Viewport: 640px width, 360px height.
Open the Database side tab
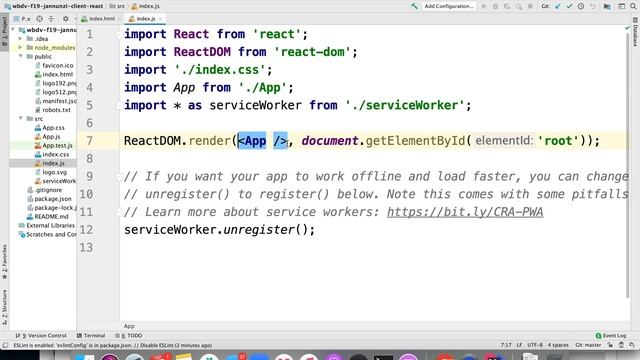tap(635, 32)
